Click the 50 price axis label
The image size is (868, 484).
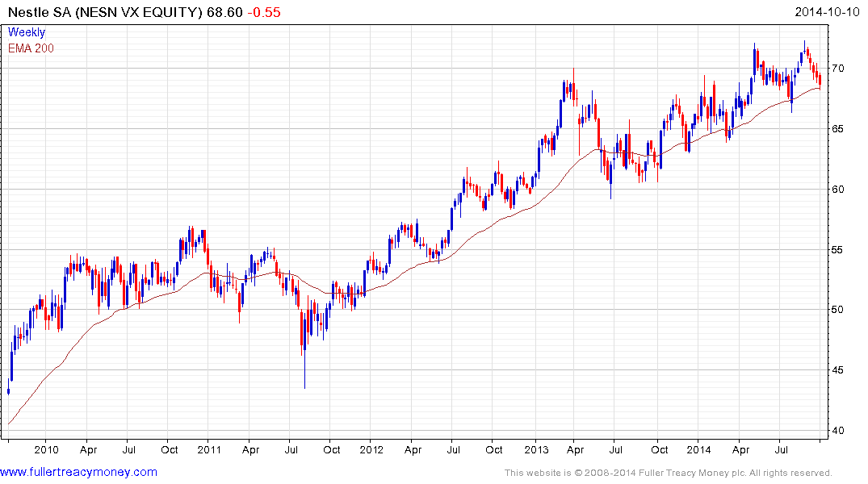(x=837, y=309)
